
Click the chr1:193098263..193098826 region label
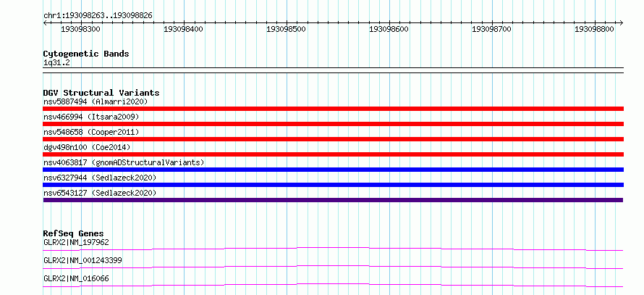tap(98, 16)
